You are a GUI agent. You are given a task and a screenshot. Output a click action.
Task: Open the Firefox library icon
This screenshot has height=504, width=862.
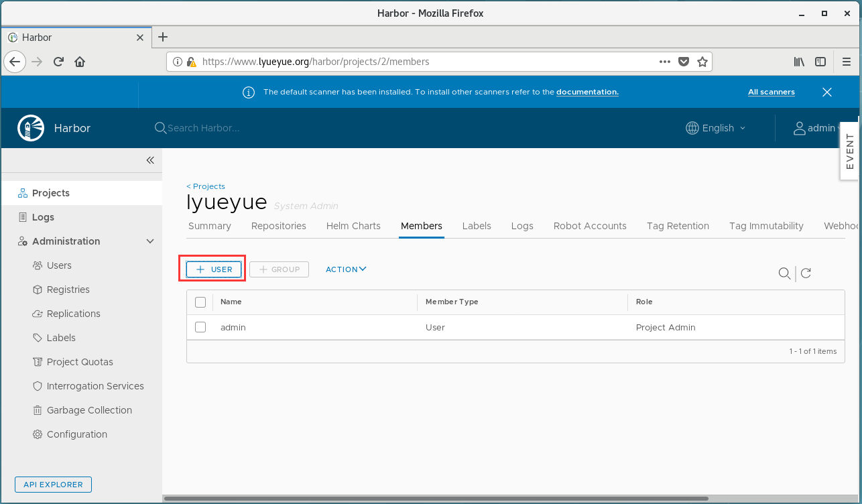click(799, 62)
